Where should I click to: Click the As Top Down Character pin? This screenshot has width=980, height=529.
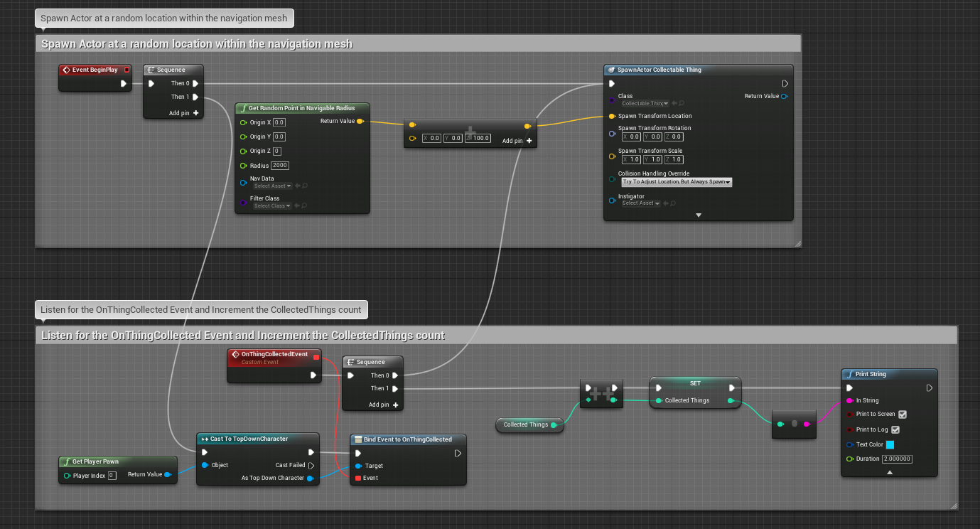click(x=311, y=478)
